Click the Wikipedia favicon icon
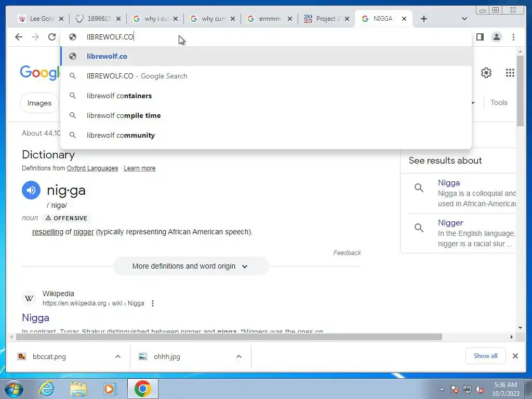The width and height of the screenshot is (532, 399). click(29, 299)
